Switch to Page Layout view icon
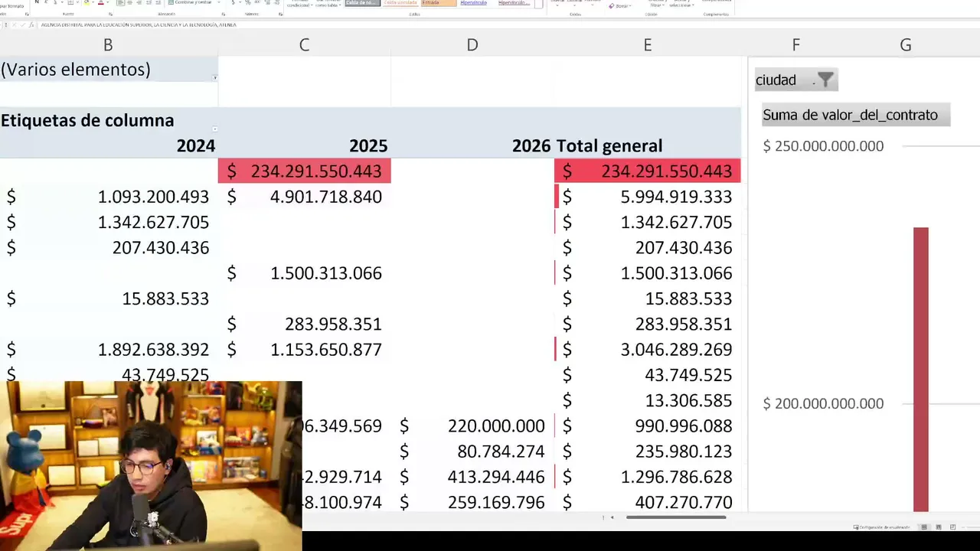The image size is (980, 551). pyautogui.click(x=939, y=527)
